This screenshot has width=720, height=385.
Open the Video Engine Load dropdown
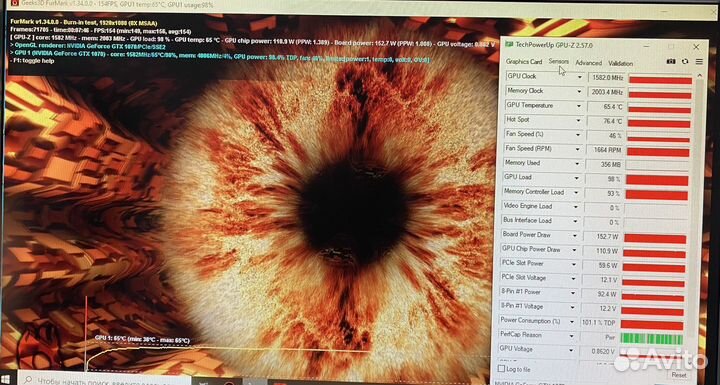(576, 207)
